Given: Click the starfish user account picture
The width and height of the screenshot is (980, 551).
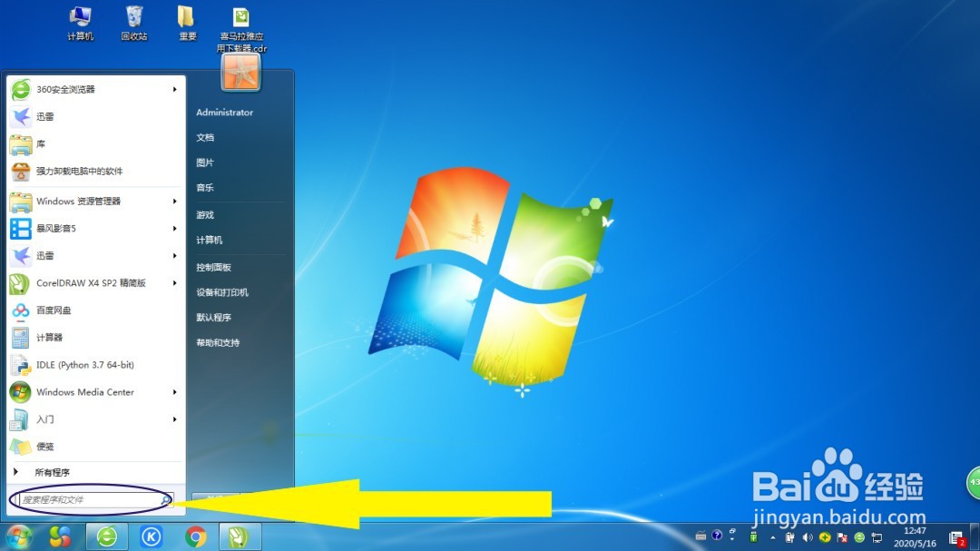Looking at the screenshot, I should pyautogui.click(x=240, y=73).
